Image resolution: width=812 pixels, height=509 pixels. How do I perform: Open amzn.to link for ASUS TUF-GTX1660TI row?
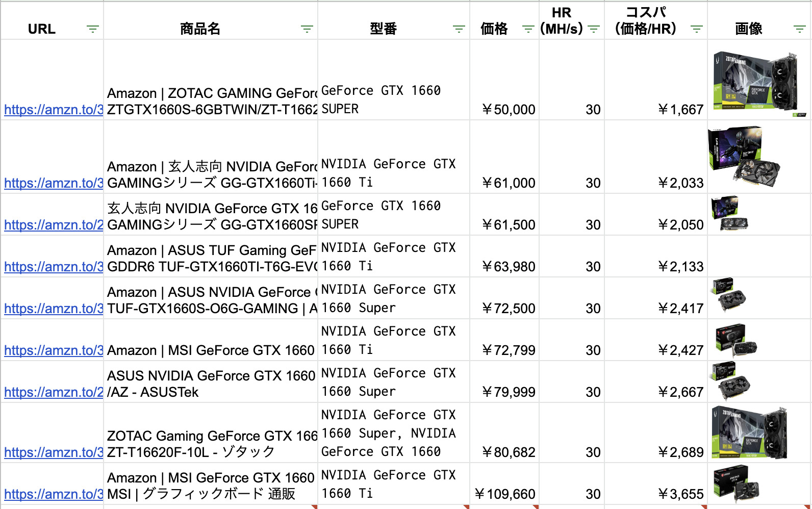54,267
